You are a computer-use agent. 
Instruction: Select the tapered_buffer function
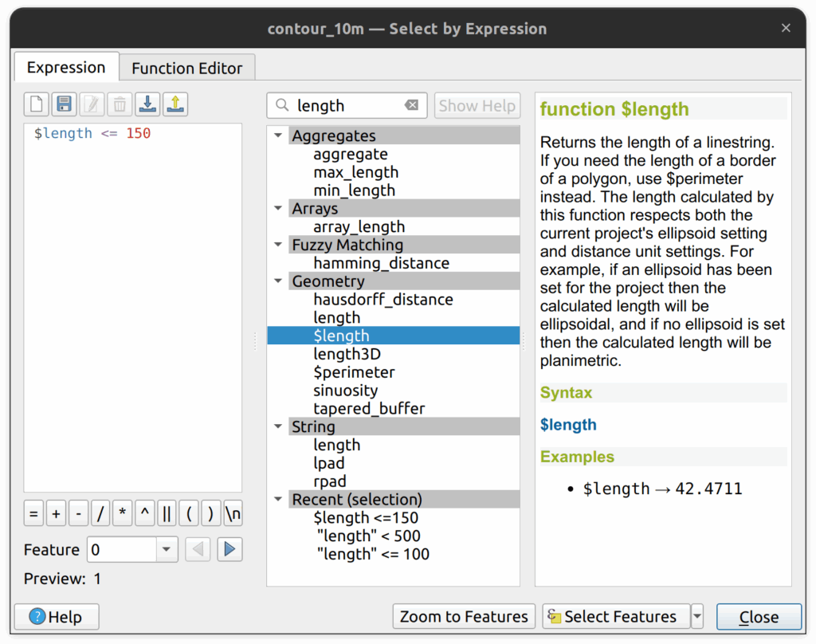click(x=369, y=409)
